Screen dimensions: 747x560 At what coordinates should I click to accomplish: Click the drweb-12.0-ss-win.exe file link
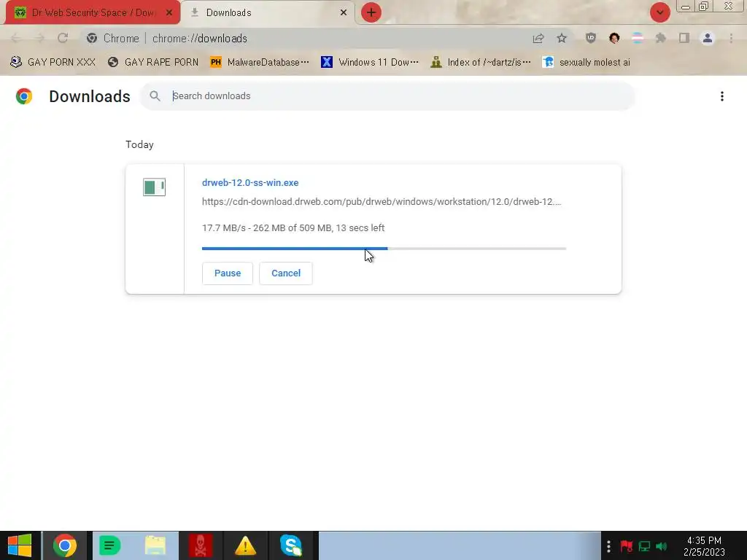click(250, 183)
